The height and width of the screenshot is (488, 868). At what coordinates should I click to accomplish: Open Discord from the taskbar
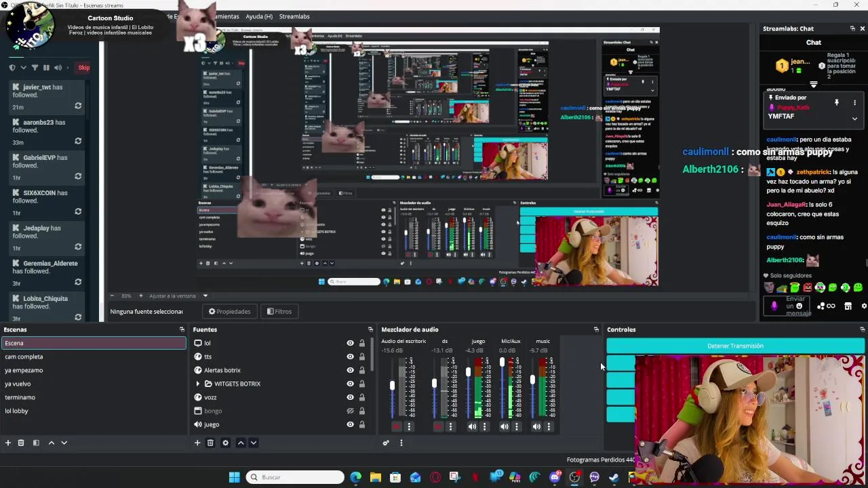[555, 477]
